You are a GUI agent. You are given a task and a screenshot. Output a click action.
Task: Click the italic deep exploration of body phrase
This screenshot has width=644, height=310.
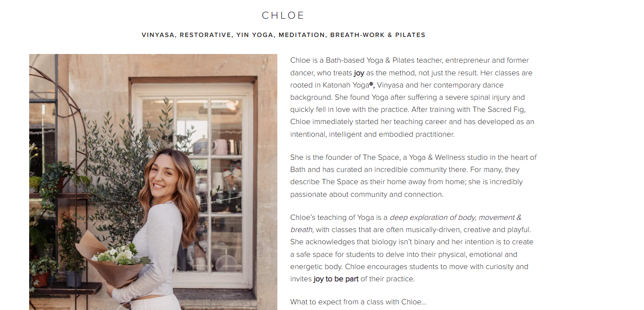click(455, 217)
